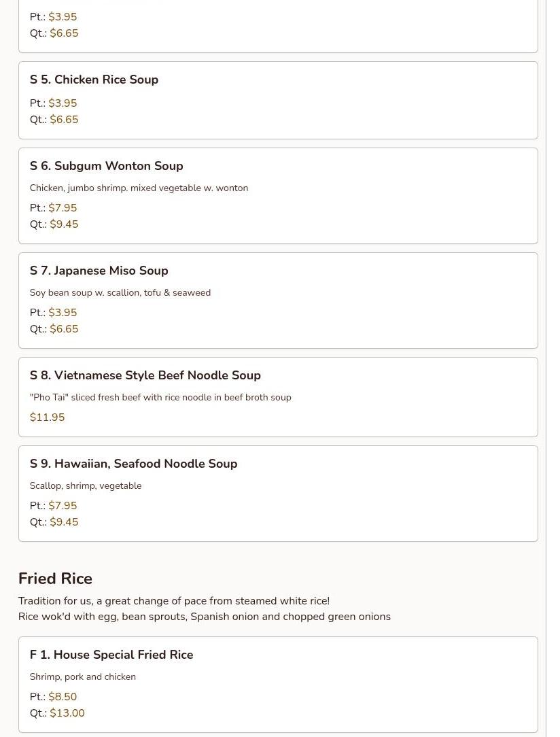
Task: Pick the Pt. $3.95 Chicken Rice Soup price
Action: pos(62,103)
